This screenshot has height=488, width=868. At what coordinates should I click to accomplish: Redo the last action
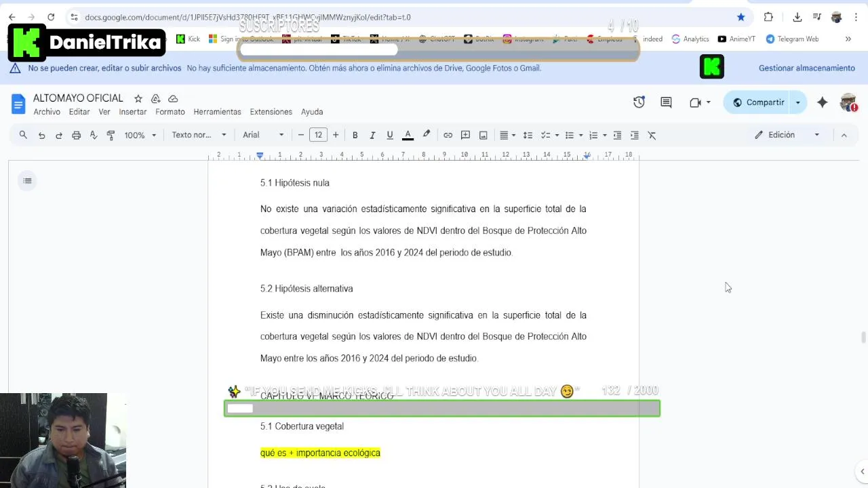(x=59, y=135)
